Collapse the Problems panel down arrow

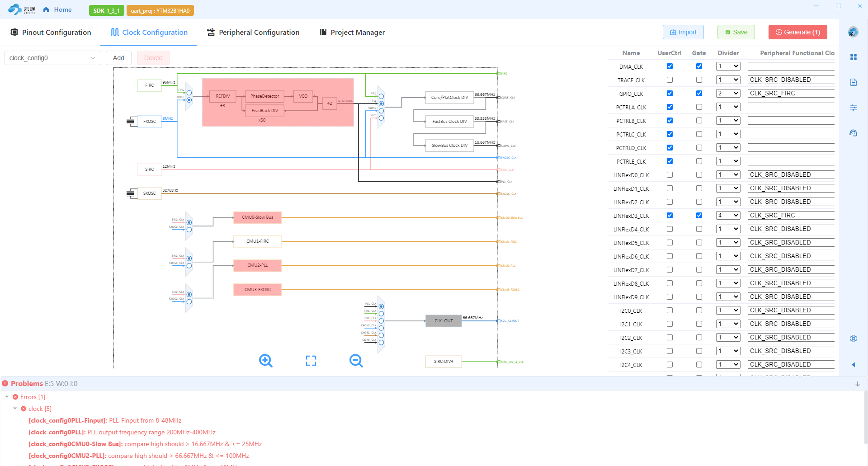pos(858,384)
